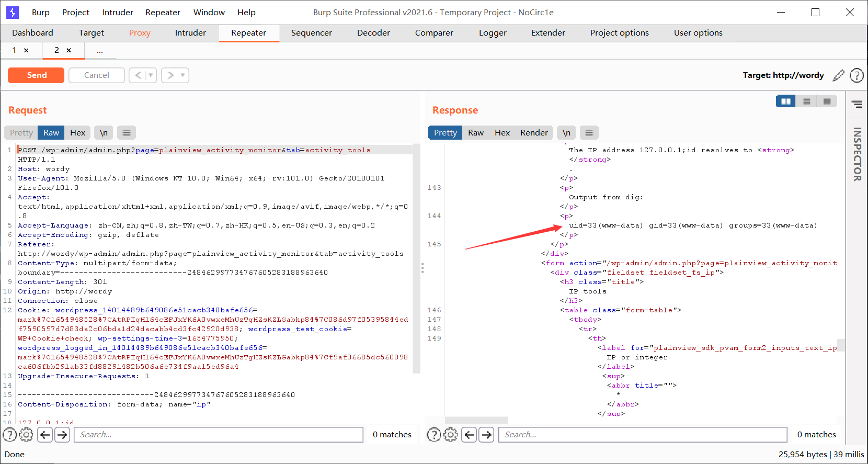Switch to Sequencer tab
Screen dimensions: 868x464
312,32
